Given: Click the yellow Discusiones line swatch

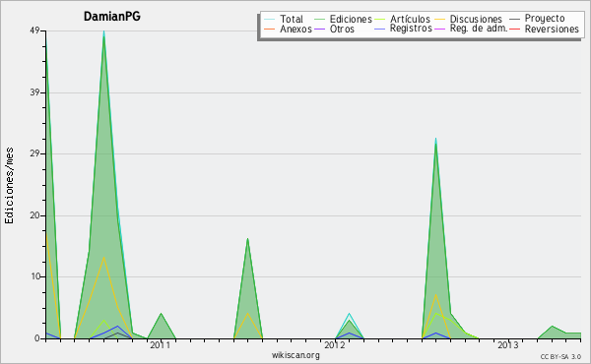Looking at the screenshot, I should coord(439,20).
